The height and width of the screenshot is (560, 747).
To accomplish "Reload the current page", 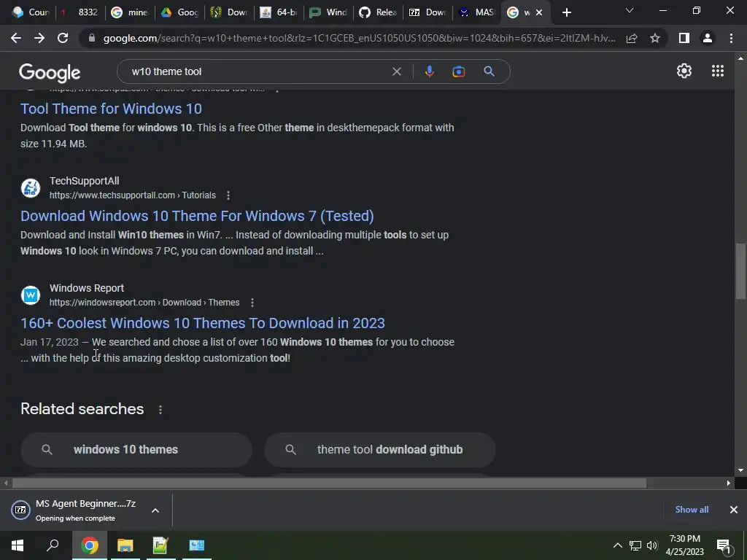I will tap(63, 38).
